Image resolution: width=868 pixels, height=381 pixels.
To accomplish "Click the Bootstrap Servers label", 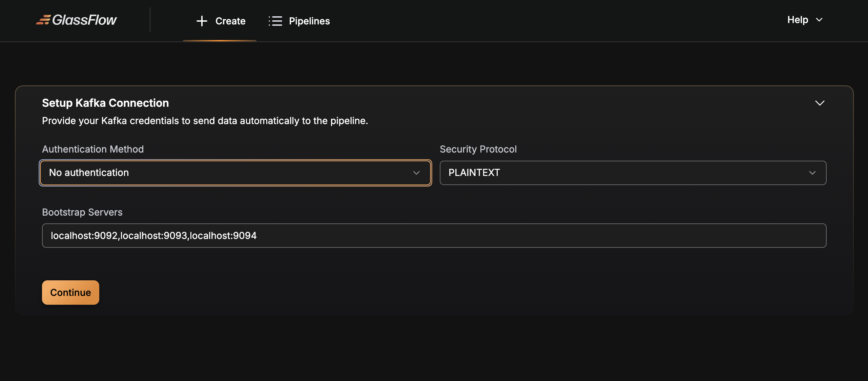I will pyautogui.click(x=82, y=212).
